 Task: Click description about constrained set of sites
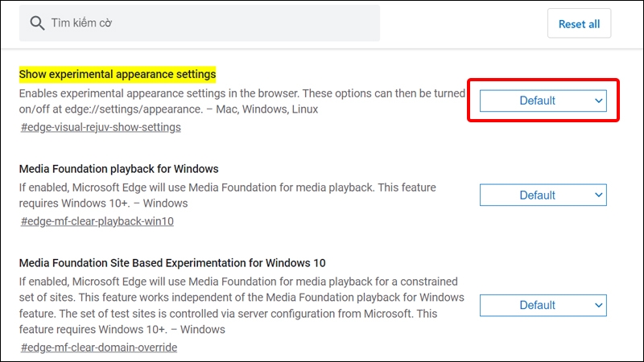tap(242, 306)
